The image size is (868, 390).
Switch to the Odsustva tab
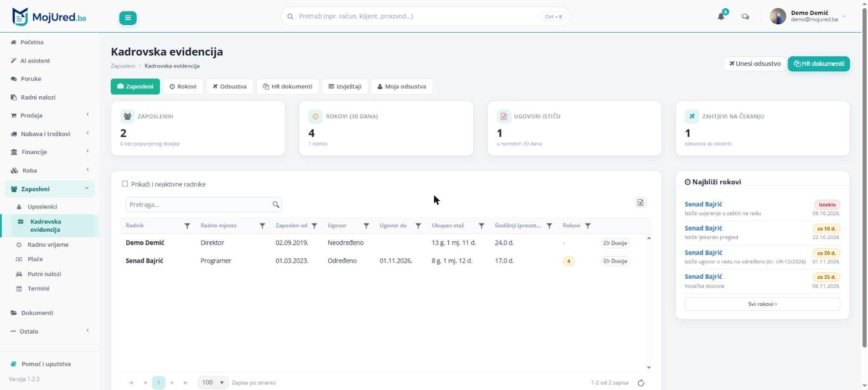[x=230, y=86]
